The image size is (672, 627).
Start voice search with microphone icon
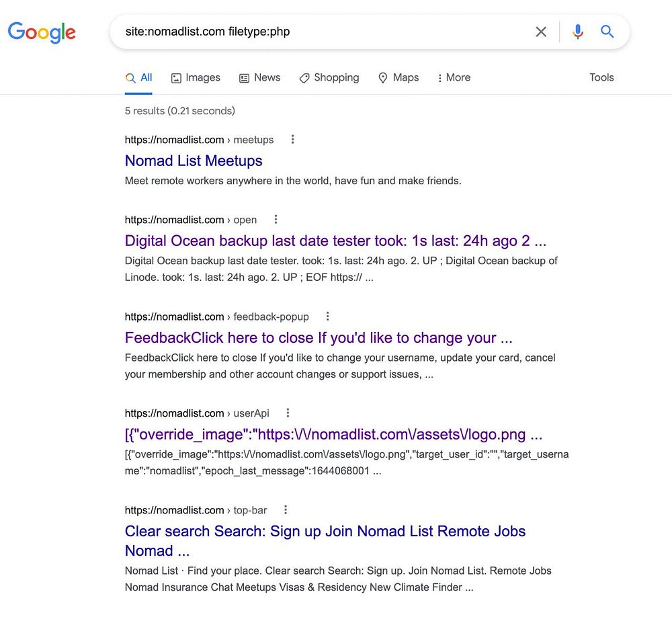(x=577, y=32)
